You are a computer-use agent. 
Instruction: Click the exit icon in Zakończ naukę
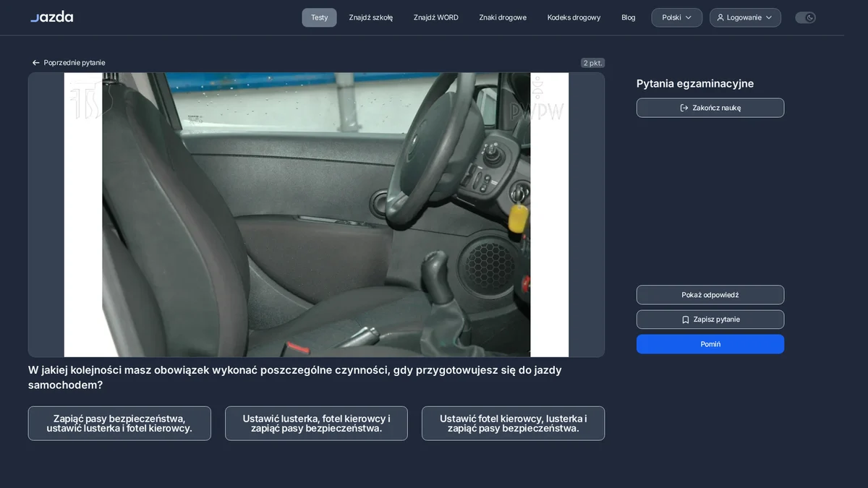[x=684, y=108]
